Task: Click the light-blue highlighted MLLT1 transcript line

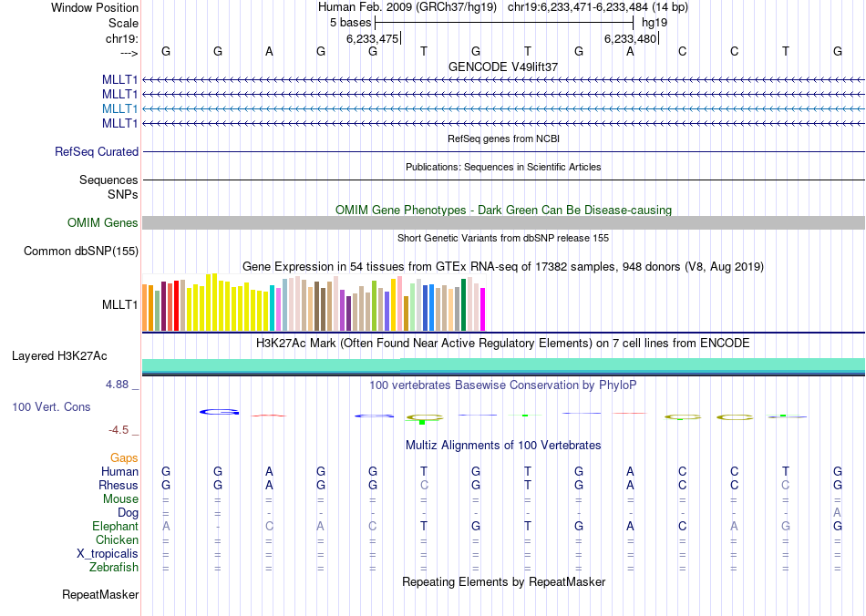Action: (x=503, y=108)
